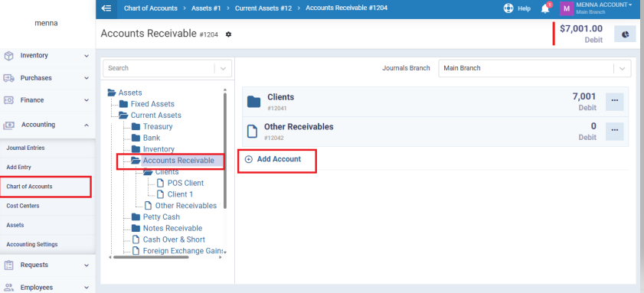Click the purple M account avatar
The width and height of the screenshot is (644, 293).
coord(567,8)
